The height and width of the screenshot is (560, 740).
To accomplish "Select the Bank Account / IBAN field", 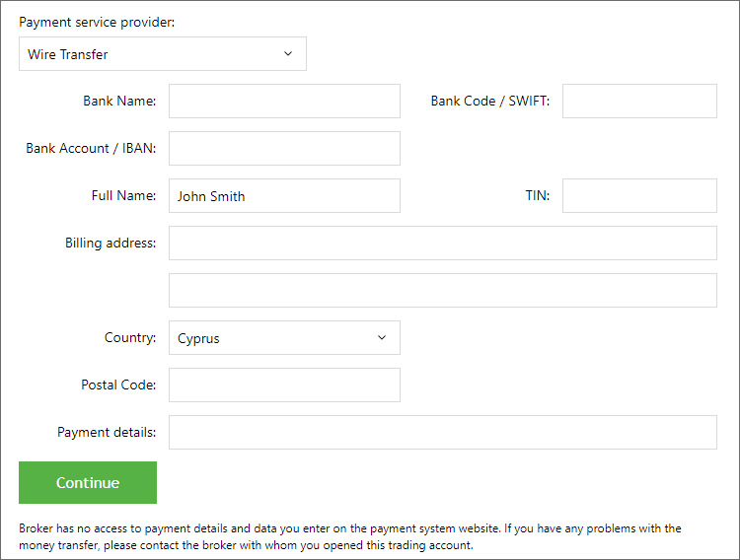I will (x=284, y=148).
